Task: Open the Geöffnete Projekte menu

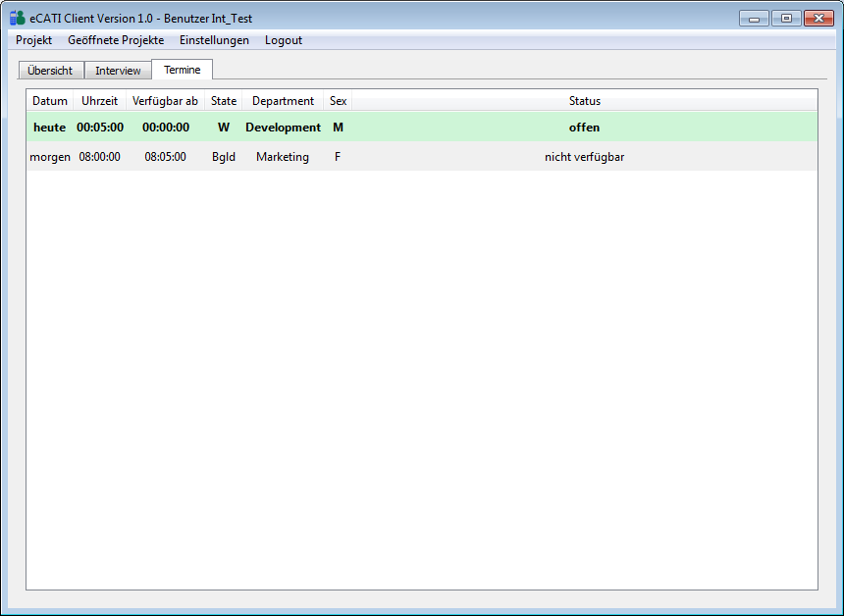Action: pos(116,40)
